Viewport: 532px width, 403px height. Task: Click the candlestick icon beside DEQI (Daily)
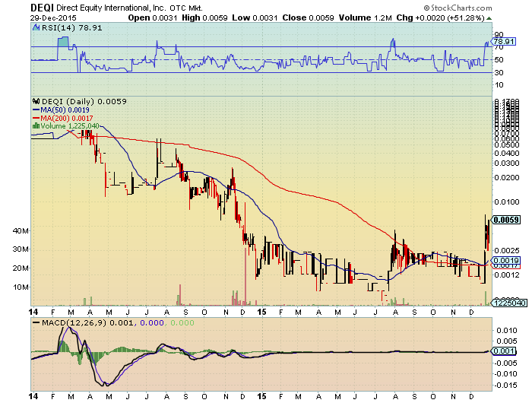click(x=36, y=102)
